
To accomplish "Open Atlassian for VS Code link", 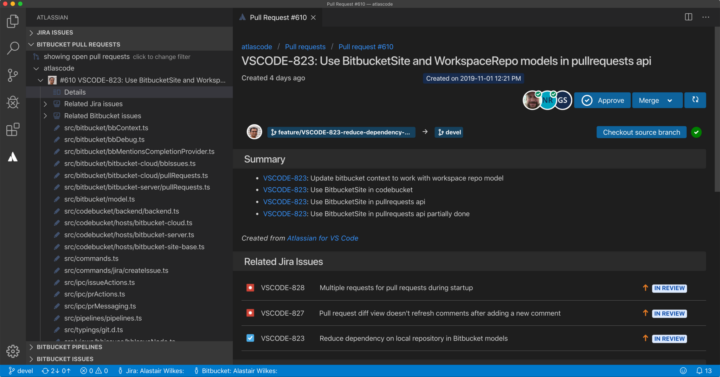I will pos(322,238).
